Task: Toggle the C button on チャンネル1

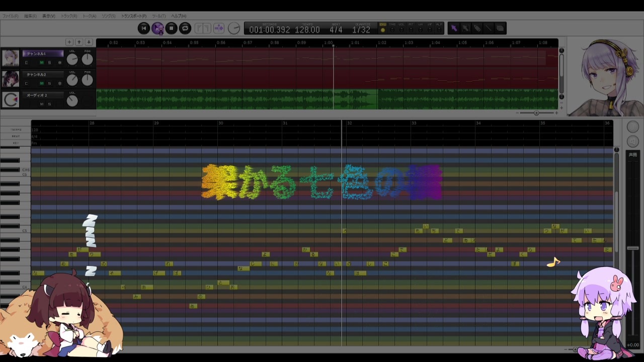Action: [27, 63]
